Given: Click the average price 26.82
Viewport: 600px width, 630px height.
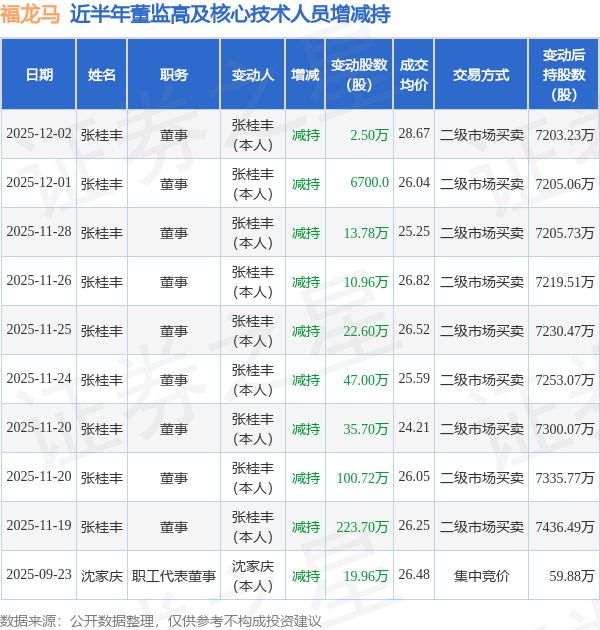Looking at the screenshot, I should click(x=414, y=281).
